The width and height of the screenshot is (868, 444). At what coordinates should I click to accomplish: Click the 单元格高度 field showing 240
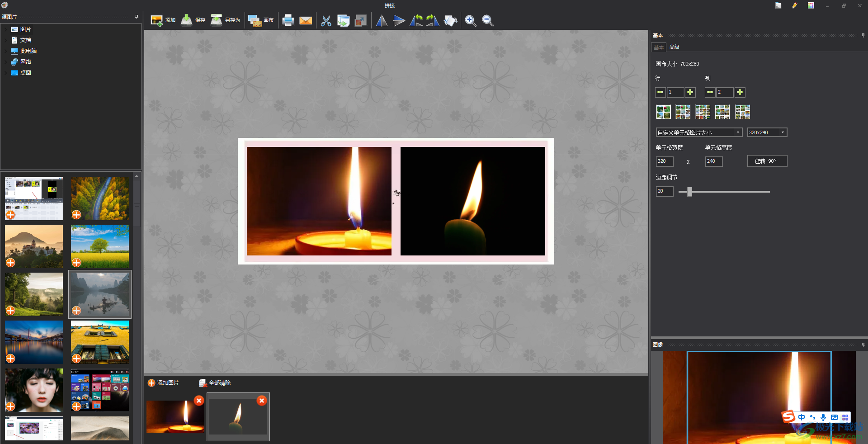tap(714, 161)
